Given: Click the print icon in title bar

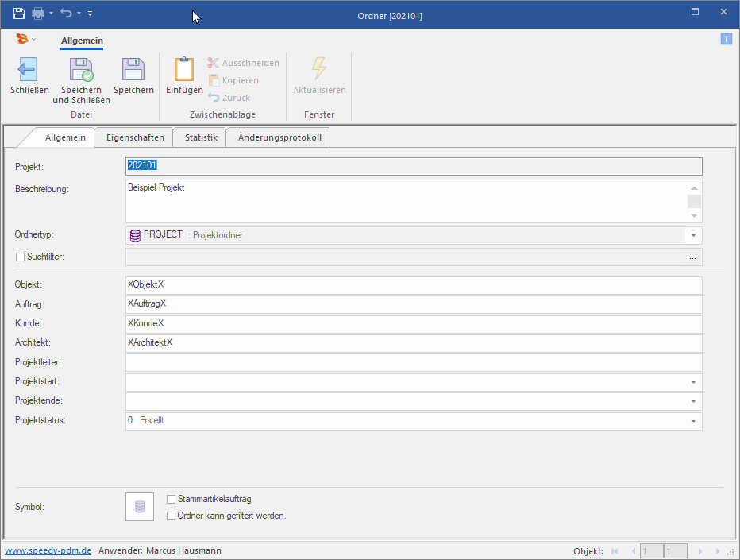Looking at the screenshot, I should pyautogui.click(x=38, y=14).
